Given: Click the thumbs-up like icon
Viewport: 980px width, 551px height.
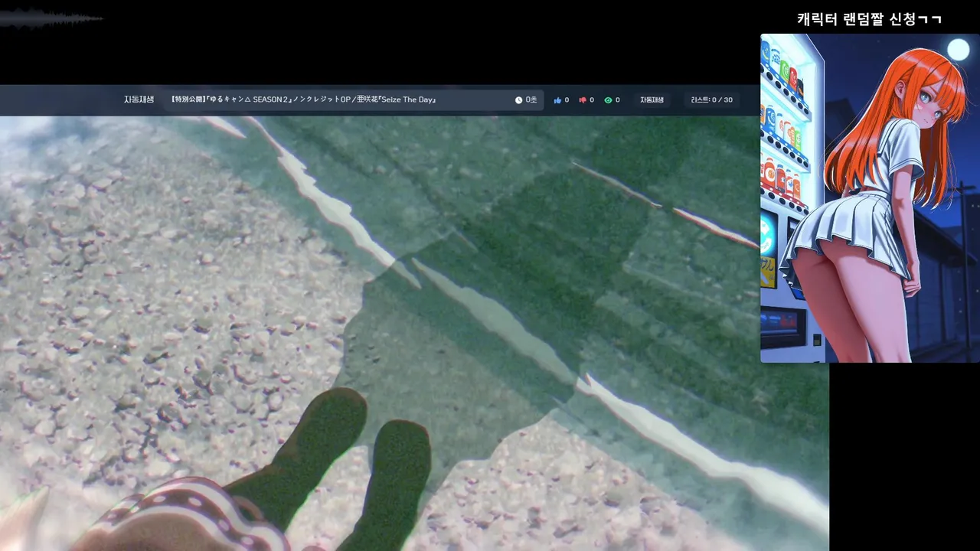Looking at the screenshot, I should (x=557, y=100).
